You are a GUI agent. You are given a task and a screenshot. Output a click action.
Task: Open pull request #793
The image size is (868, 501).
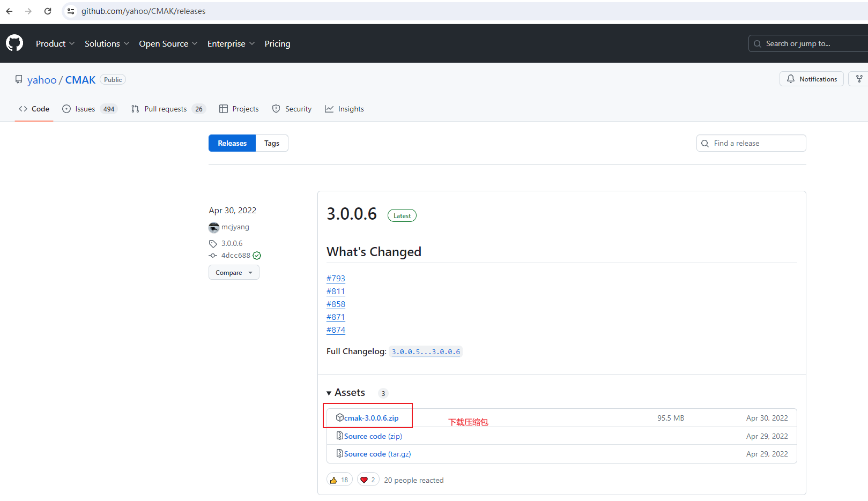tap(336, 279)
